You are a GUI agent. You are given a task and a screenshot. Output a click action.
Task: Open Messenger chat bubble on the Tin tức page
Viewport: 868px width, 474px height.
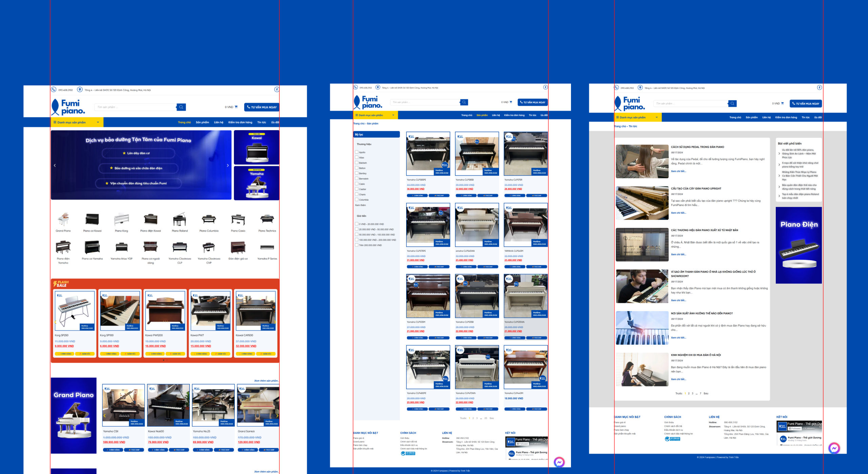click(x=834, y=448)
